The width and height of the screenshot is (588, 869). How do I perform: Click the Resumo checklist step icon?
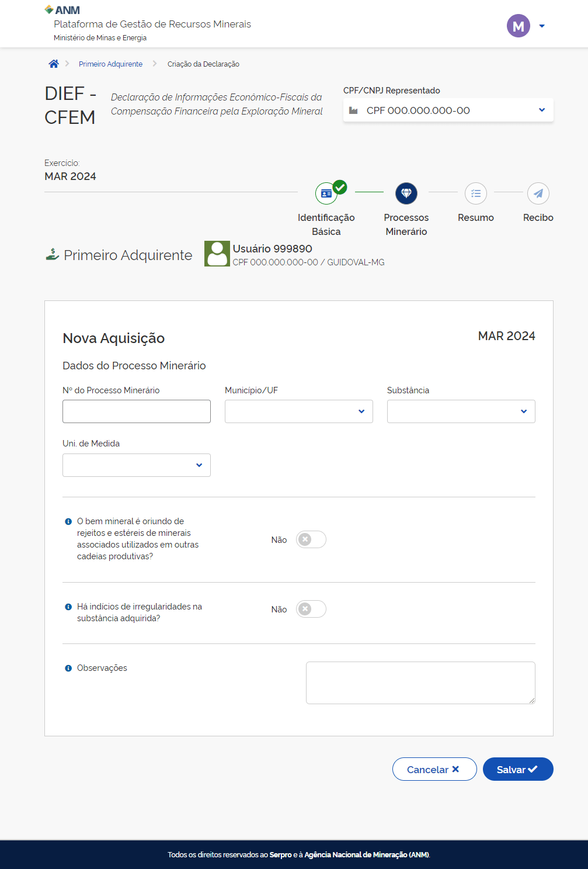click(x=476, y=193)
